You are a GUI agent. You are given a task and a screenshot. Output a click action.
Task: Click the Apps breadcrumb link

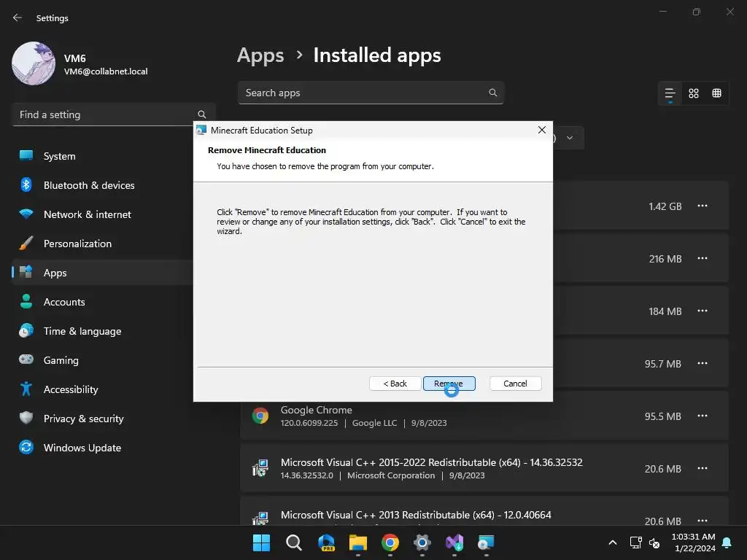tap(260, 55)
